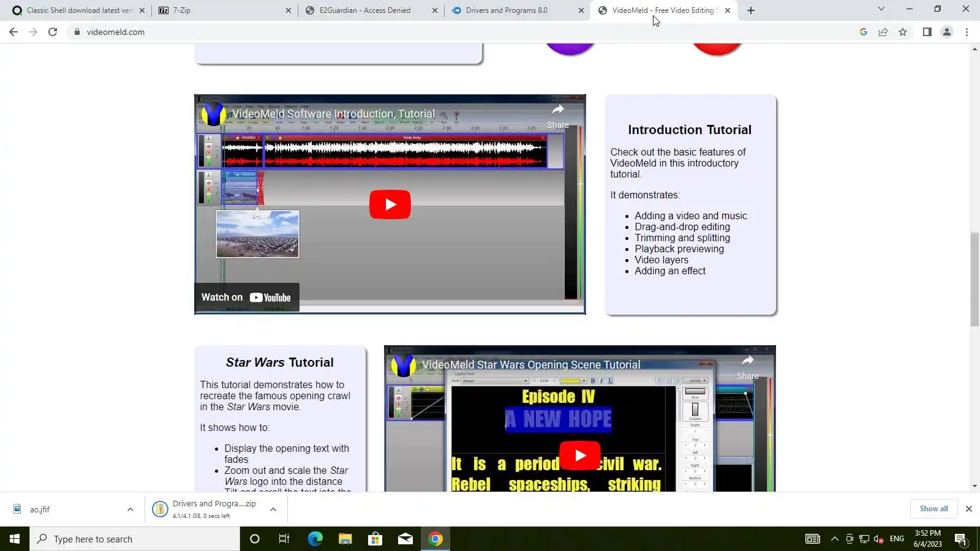The height and width of the screenshot is (551, 980).
Task: Close the downloads bar
Action: coord(969,509)
